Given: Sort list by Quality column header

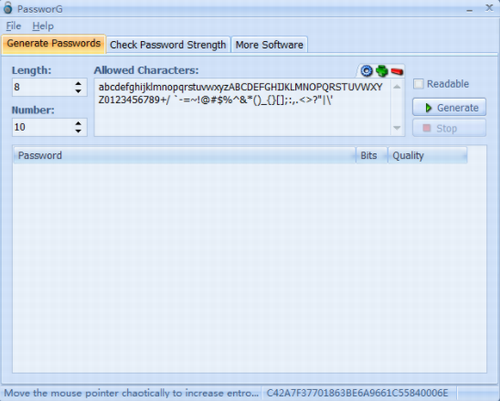Looking at the screenshot, I should (428, 155).
